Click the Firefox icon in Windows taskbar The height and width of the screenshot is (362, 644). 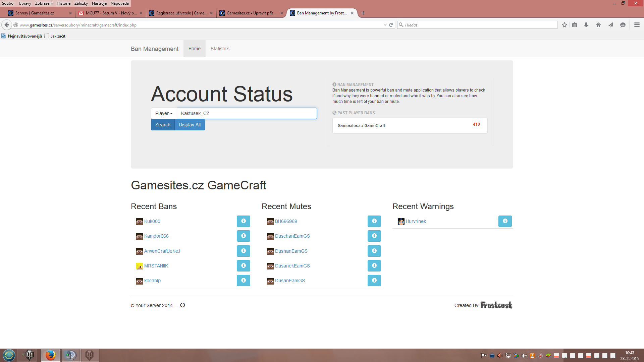point(51,355)
